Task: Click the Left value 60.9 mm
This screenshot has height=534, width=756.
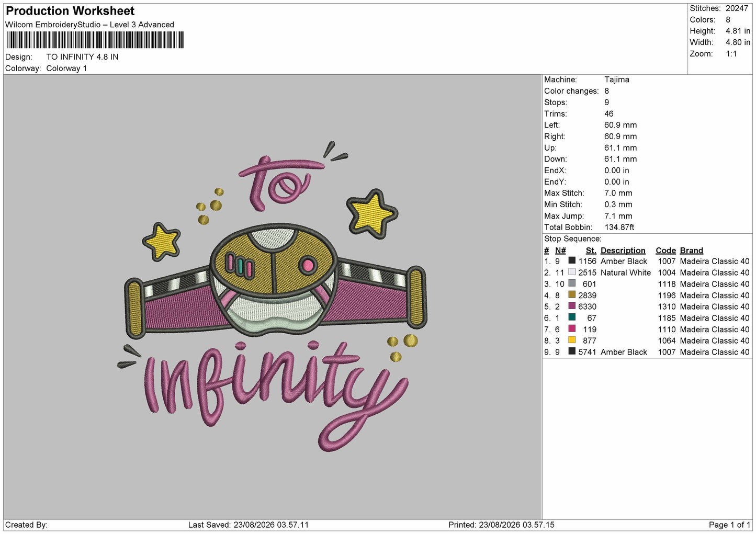Action: 620,125
